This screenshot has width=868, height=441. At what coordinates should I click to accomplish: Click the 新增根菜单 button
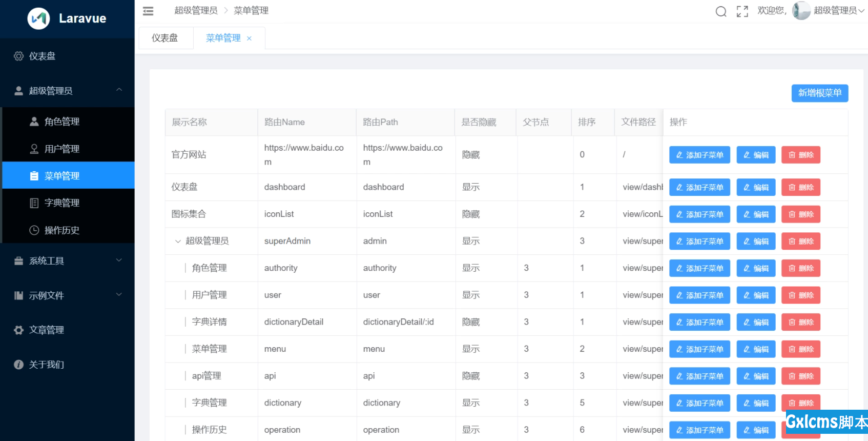[x=820, y=93]
